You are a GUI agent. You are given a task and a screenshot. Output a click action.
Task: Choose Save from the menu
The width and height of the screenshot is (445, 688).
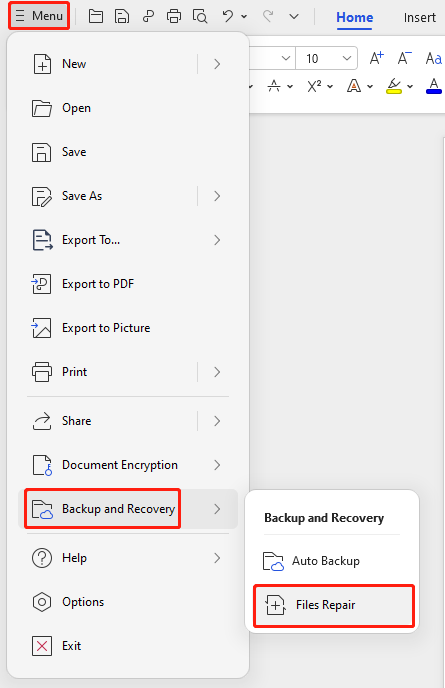coord(128,152)
